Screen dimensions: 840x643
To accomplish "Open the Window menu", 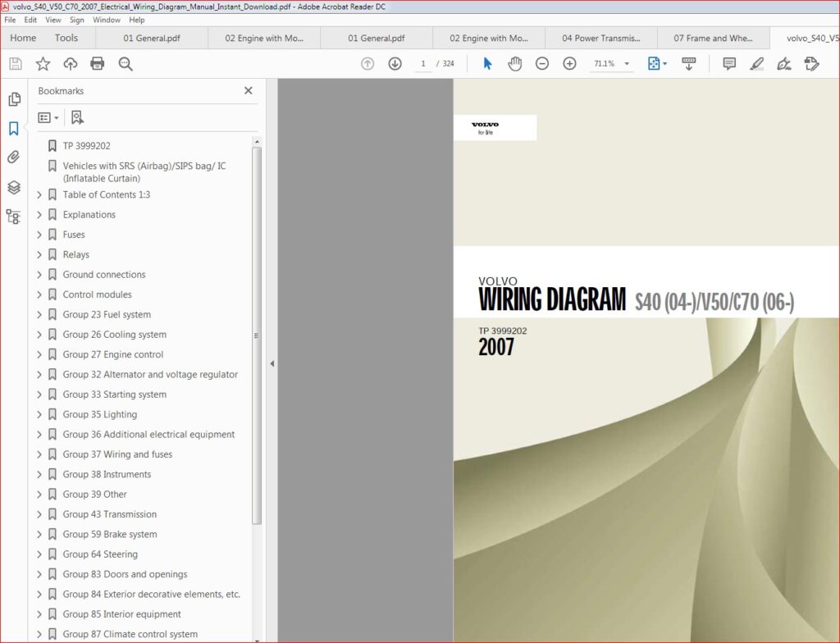I will (106, 20).
